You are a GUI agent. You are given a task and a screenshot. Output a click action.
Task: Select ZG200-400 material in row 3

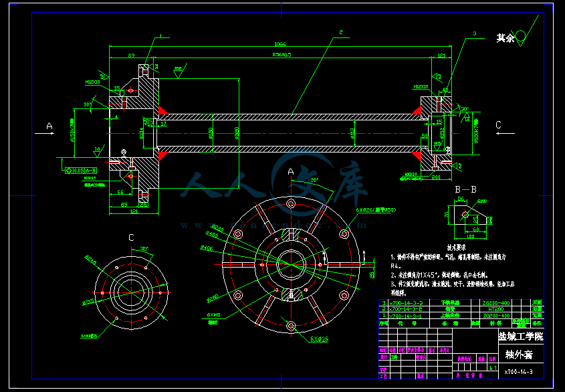coord(496,303)
